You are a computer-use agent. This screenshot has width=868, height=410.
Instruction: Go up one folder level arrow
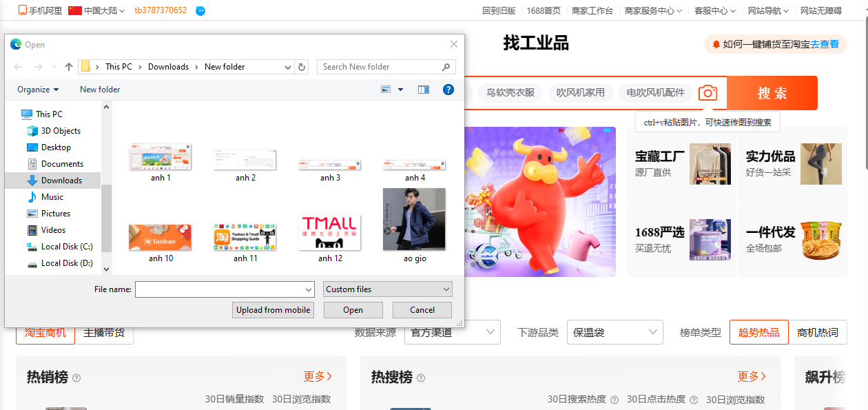pos(69,67)
